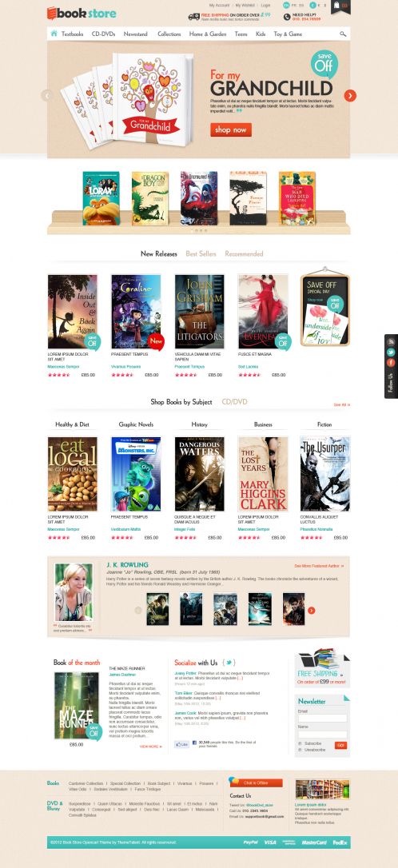This screenshot has height=868, width=398.
Task: Click the Twitter icon in Follow Us sidebar
Action: pyautogui.click(x=391, y=352)
